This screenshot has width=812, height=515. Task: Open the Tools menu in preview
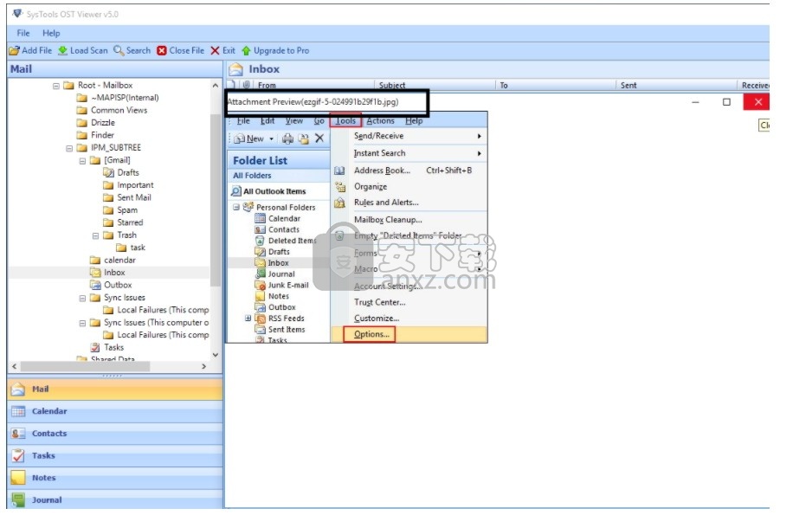(x=345, y=120)
